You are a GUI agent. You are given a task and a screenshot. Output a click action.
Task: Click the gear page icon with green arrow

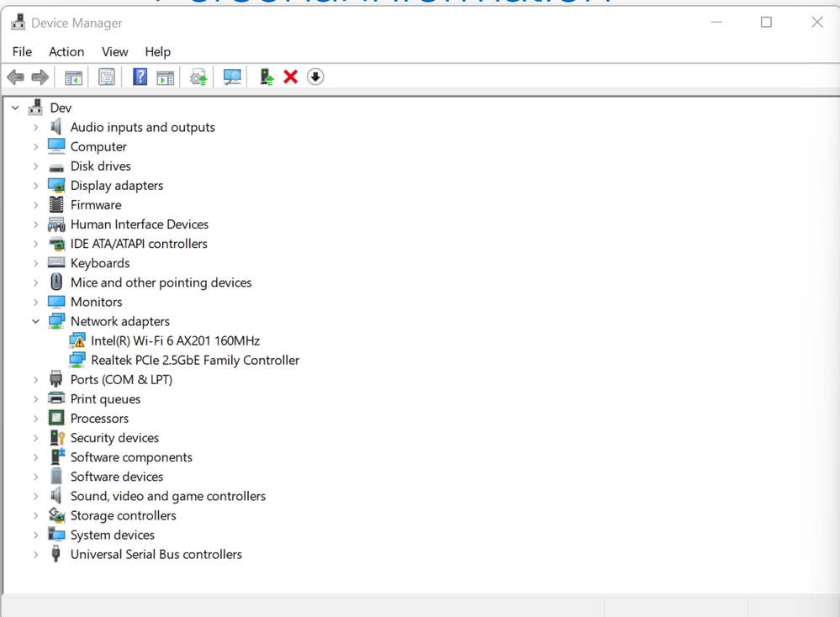point(198,77)
